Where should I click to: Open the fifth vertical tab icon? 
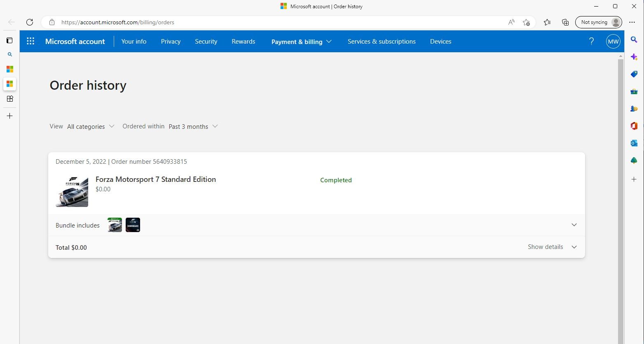pos(10,99)
